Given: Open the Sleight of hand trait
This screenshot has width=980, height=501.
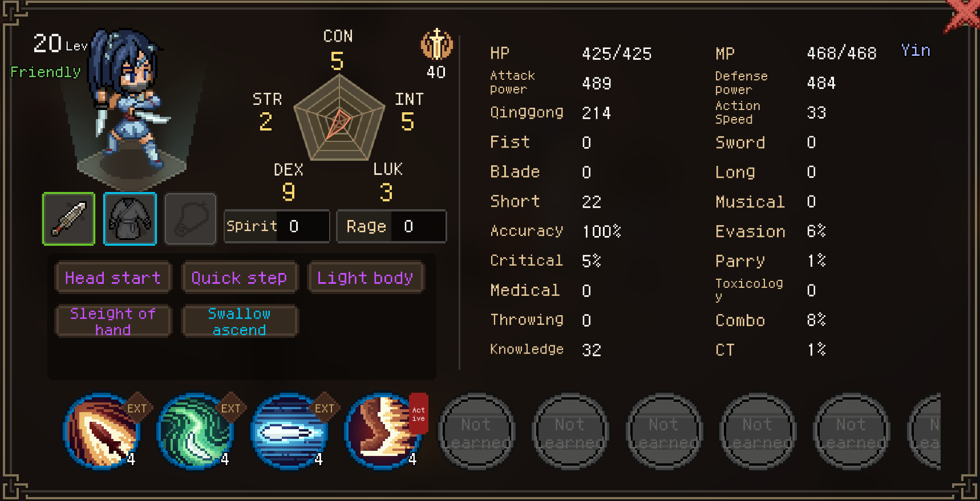Looking at the screenshot, I should [113, 321].
